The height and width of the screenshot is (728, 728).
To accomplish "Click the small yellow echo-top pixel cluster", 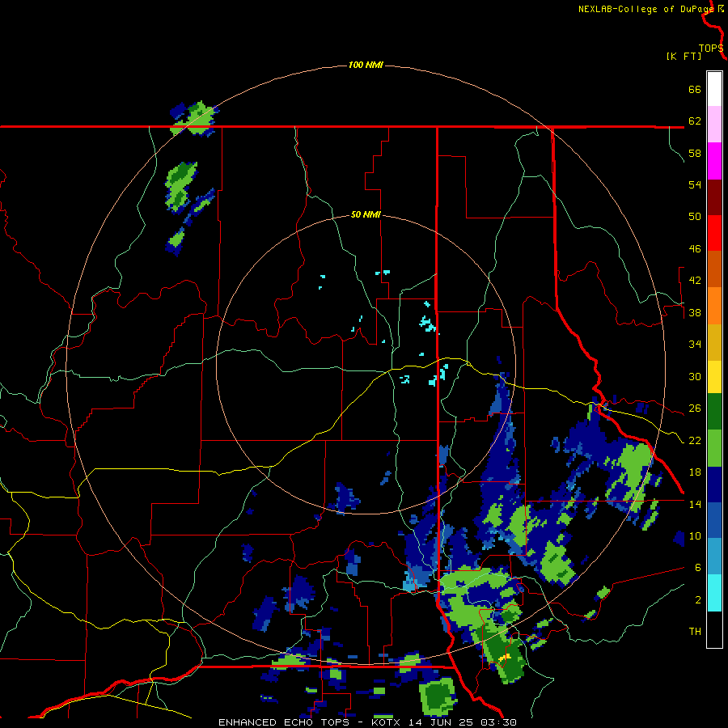I will coord(505,658).
